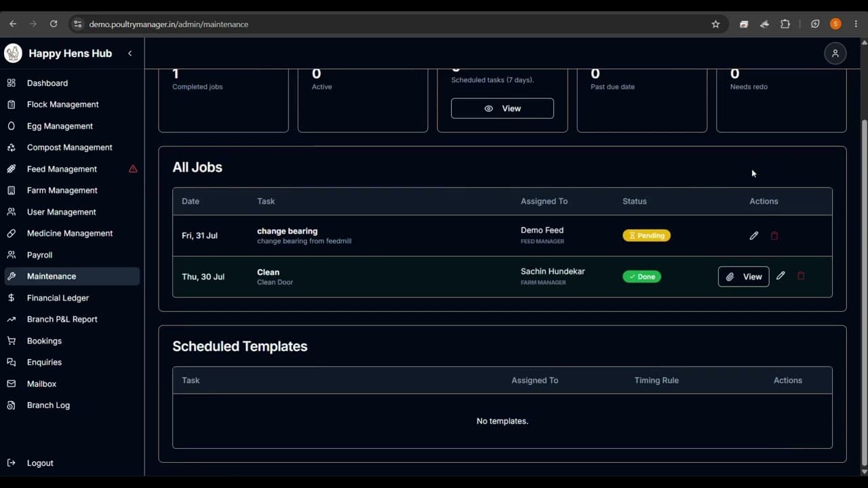The image size is (868, 488).
Task: Delete the Clean job trash icon
Action: coord(801,276)
